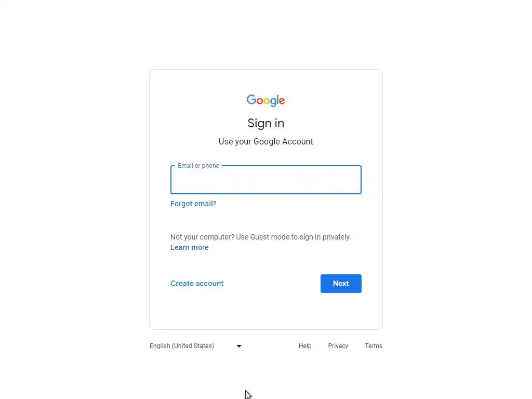Click the red letter e in logo
Screen dimensions: 532x399
pyautogui.click(x=282, y=101)
